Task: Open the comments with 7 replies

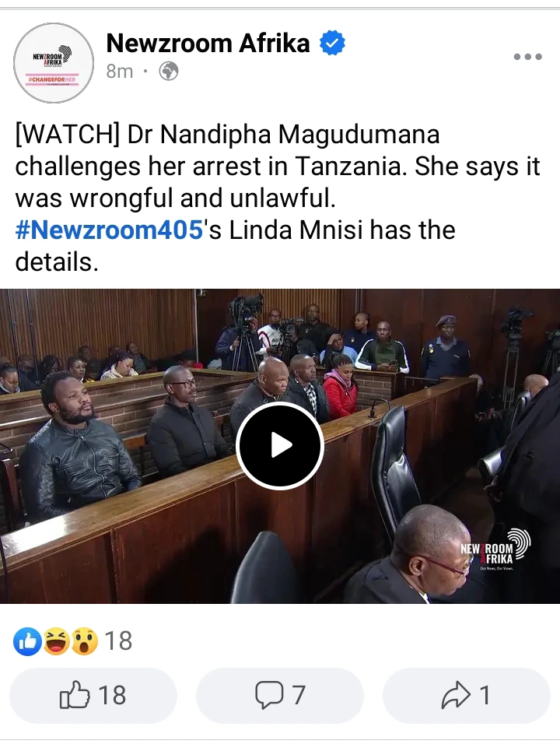Action: point(280,695)
